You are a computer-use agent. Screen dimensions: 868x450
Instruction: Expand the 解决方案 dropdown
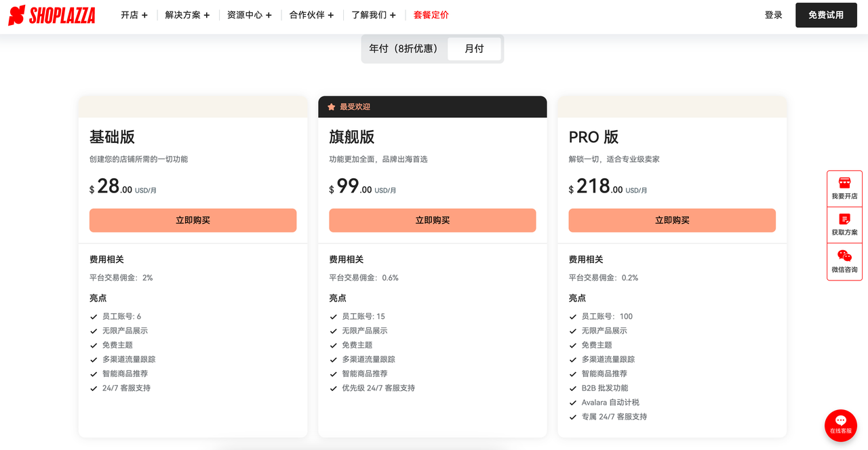click(187, 15)
